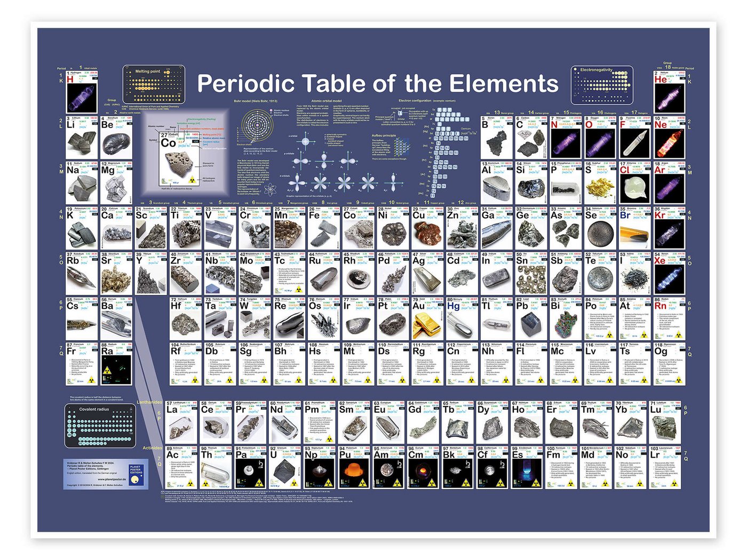747x560 pixels.
Task: Click the Nitrogen (N) element card
Action: pos(566,137)
